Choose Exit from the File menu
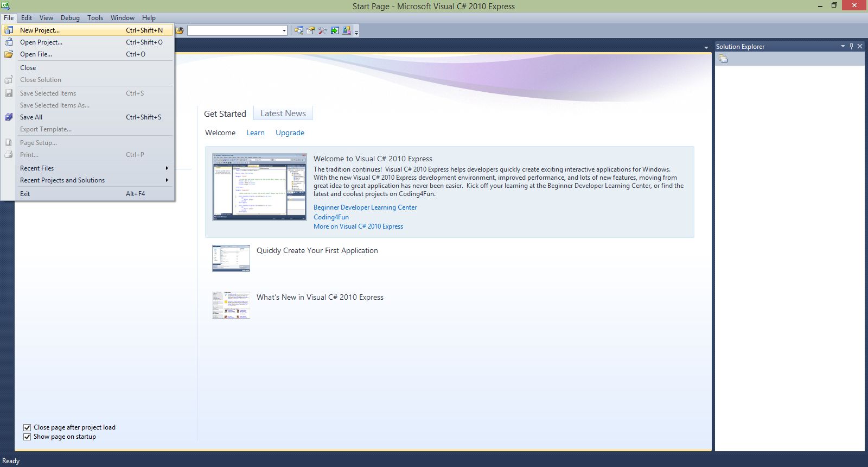This screenshot has width=868, height=467. tap(87, 194)
